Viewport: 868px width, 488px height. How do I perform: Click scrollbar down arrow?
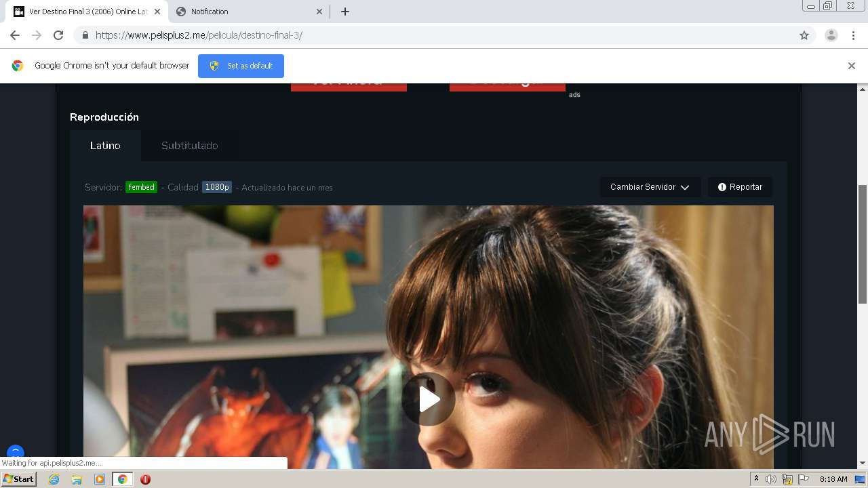point(863,464)
